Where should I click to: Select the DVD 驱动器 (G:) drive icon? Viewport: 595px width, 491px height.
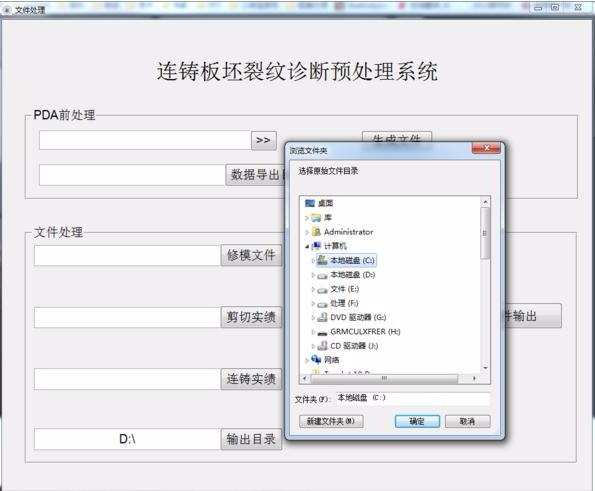[322, 317]
